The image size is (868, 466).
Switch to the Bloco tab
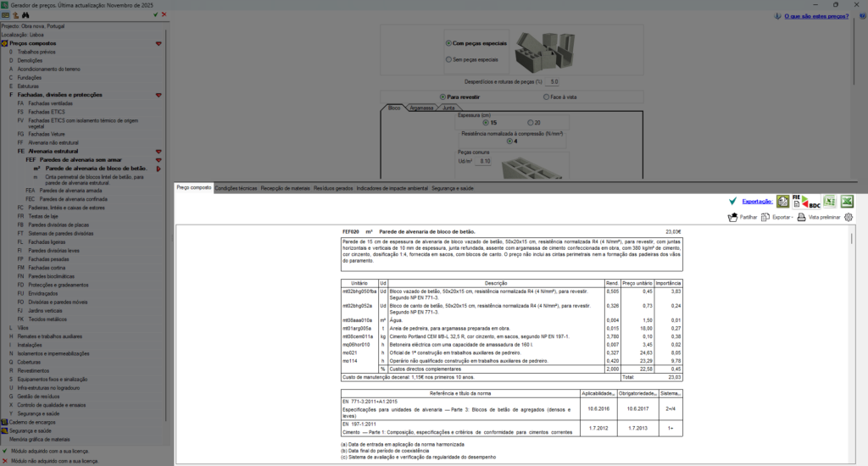[393, 108]
